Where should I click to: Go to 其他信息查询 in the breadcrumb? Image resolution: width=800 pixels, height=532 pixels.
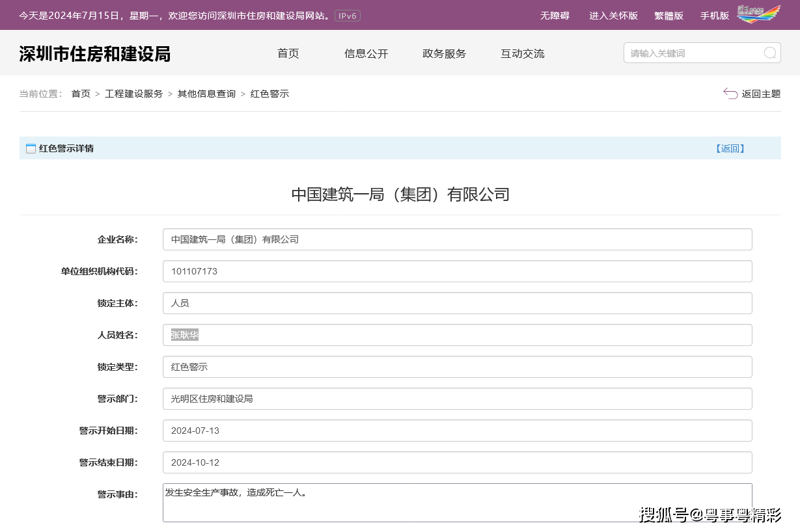pyautogui.click(x=206, y=94)
